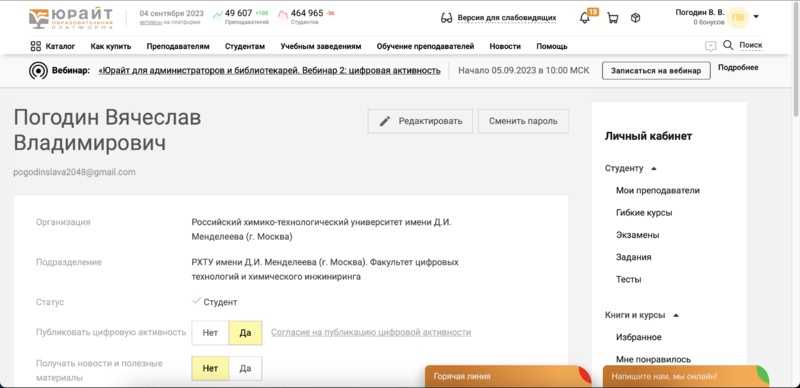Click the box package icon

click(x=635, y=18)
